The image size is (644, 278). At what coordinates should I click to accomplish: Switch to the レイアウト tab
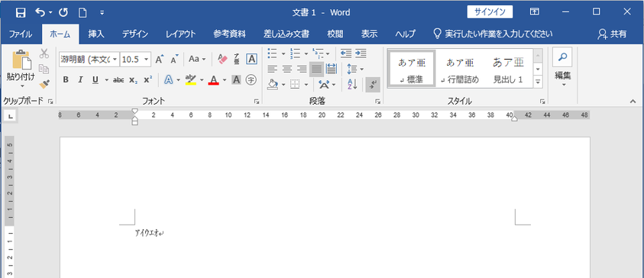point(181,34)
